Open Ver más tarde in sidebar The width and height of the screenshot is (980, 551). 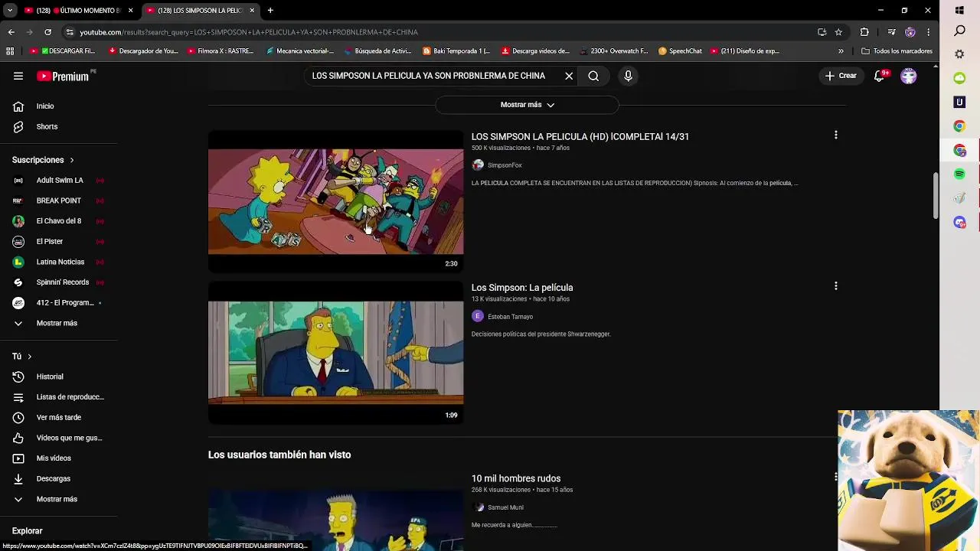58,417
